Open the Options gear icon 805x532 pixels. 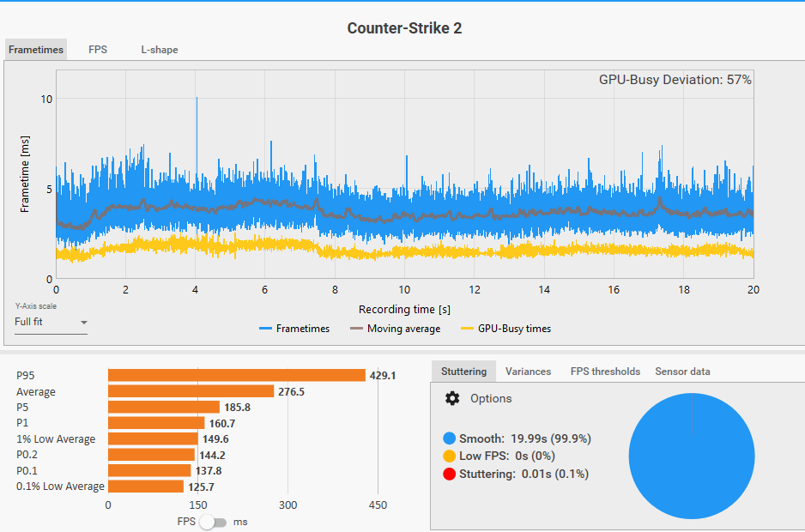click(x=452, y=398)
